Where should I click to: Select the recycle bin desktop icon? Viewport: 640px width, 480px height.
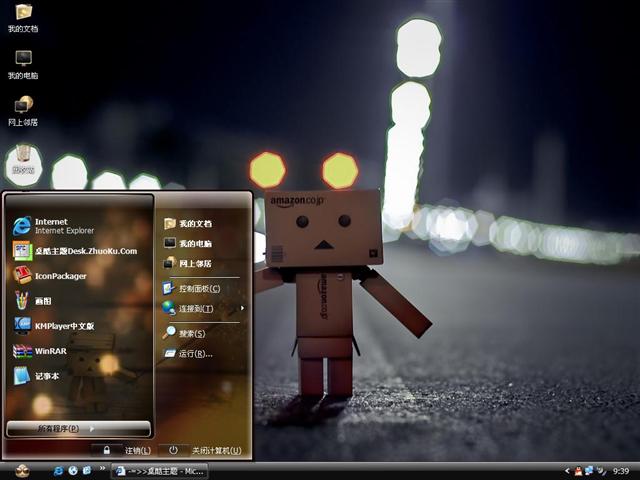coord(23,160)
